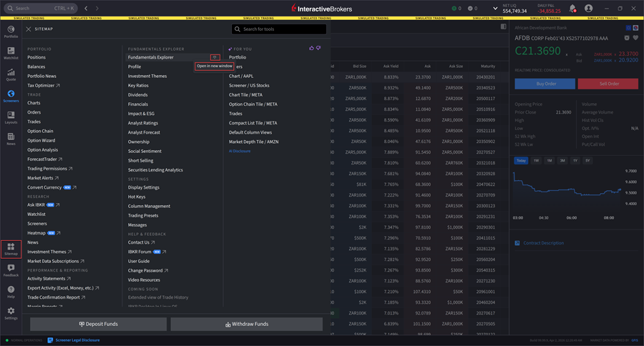Select Option Chain in the Trade menu
The width and height of the screenshot is (644, 346).
40,132
